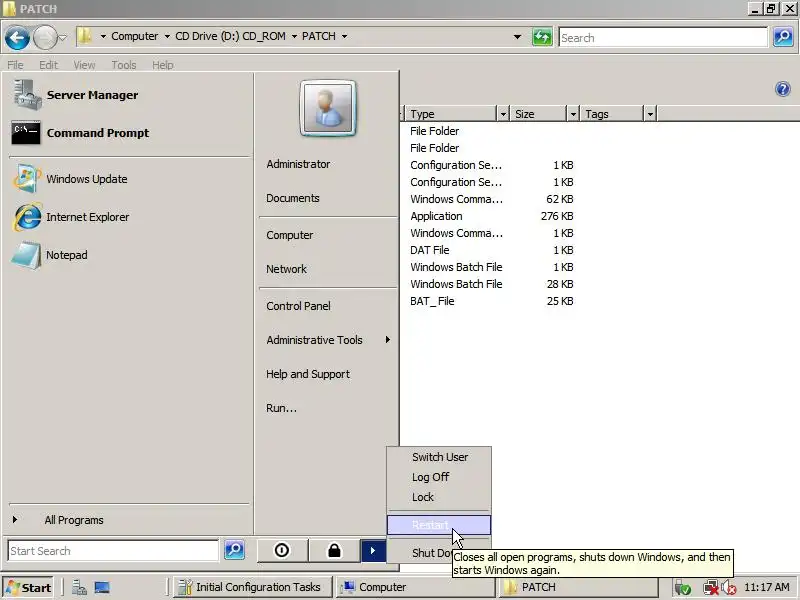The width and height of the screenshot is (800, 600).
Task: Expand the recent pages dropdown arrow
Action: pyautogui.click(x=62, y=37)
